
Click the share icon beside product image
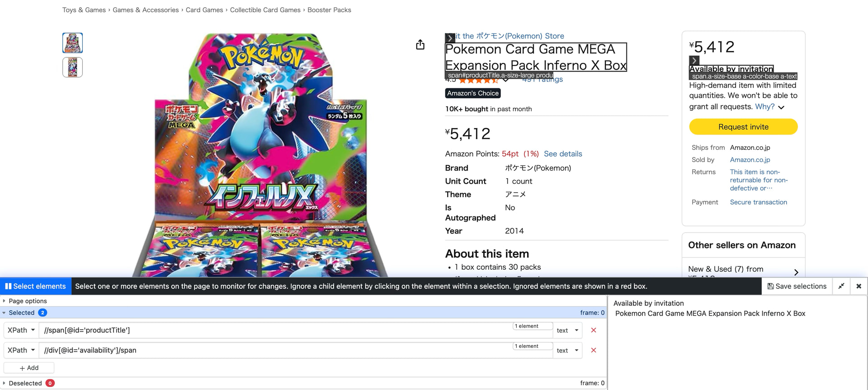coord(420,44)
